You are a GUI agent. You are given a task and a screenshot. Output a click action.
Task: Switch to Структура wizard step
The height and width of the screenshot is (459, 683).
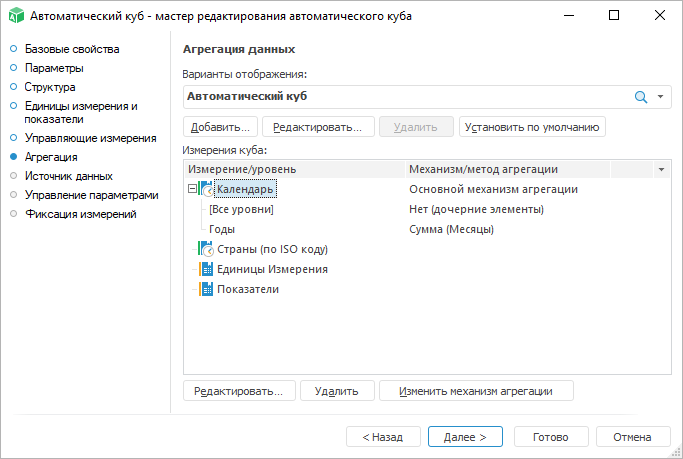[x=50, y=87]
